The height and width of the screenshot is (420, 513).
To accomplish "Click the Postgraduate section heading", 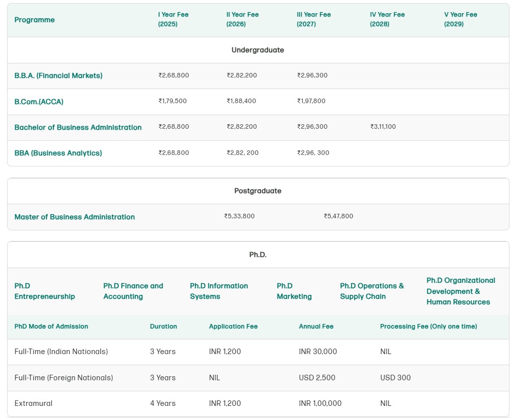I will pos(258,191).
